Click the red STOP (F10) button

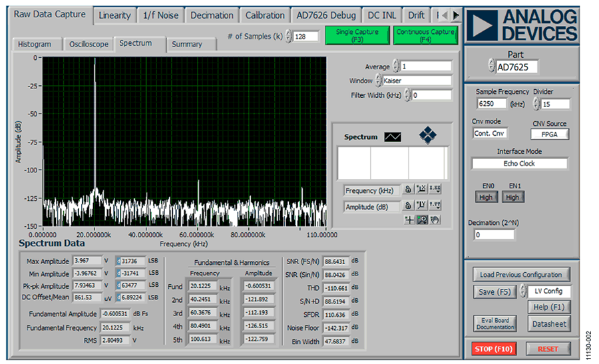tap(494, 349)
